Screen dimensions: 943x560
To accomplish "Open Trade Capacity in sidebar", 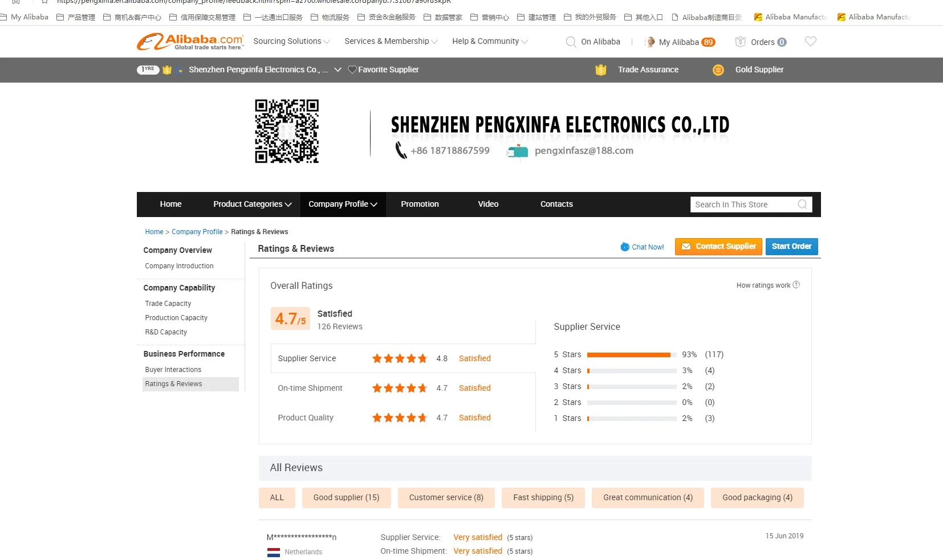I will (x=168, y=304).
